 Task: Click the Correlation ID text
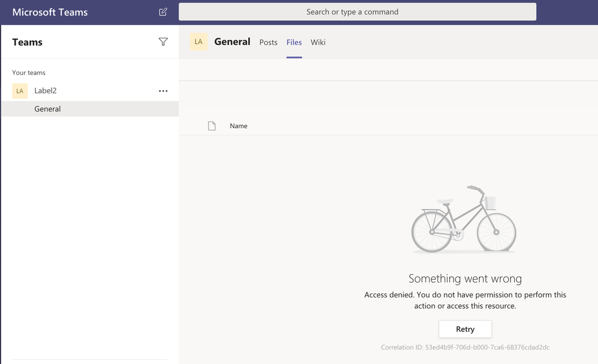(x=465, y=347)
